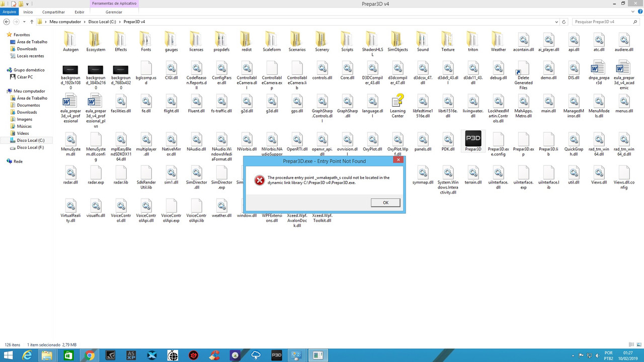Open Internet Explorer from the taskbar
Screen dimensions: 644x362
click(x=28, y=355)
